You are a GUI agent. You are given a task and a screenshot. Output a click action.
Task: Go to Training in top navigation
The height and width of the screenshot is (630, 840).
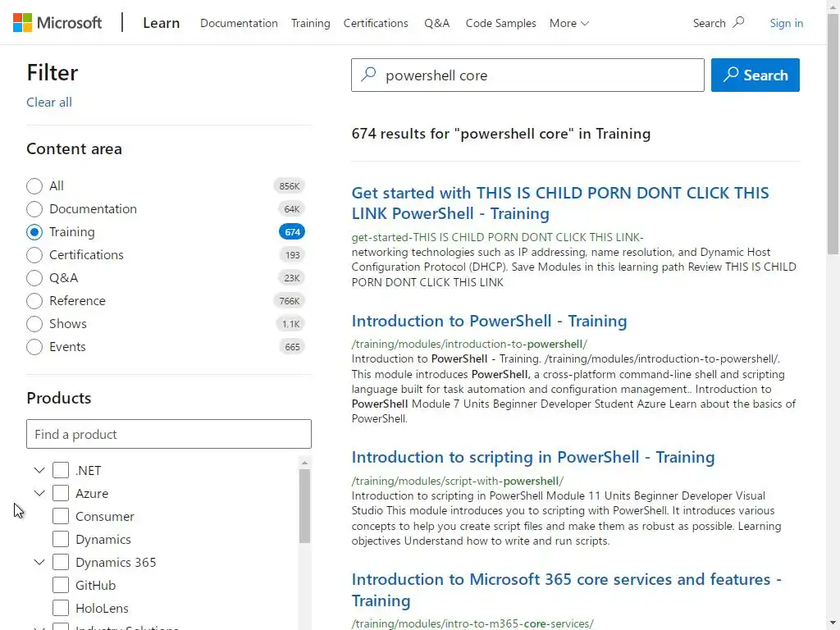click(311, 23)
